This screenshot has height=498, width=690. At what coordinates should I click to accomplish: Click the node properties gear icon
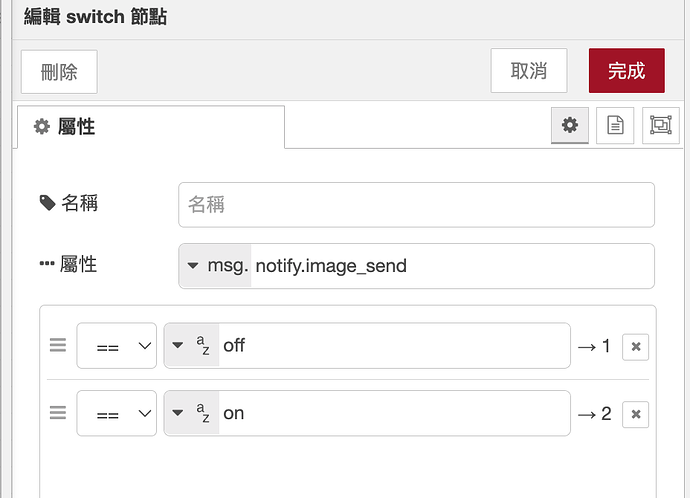tap(570, 125)
